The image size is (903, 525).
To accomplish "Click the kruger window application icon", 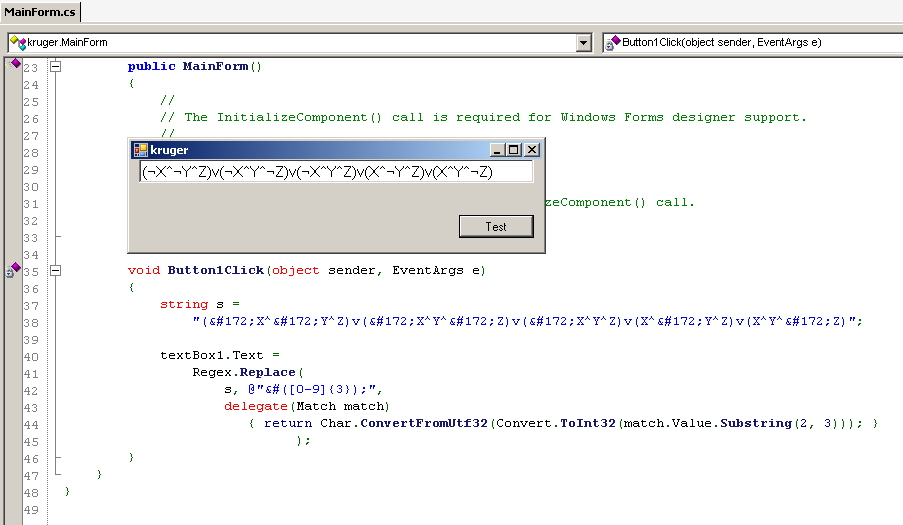I will coord(141,150).
